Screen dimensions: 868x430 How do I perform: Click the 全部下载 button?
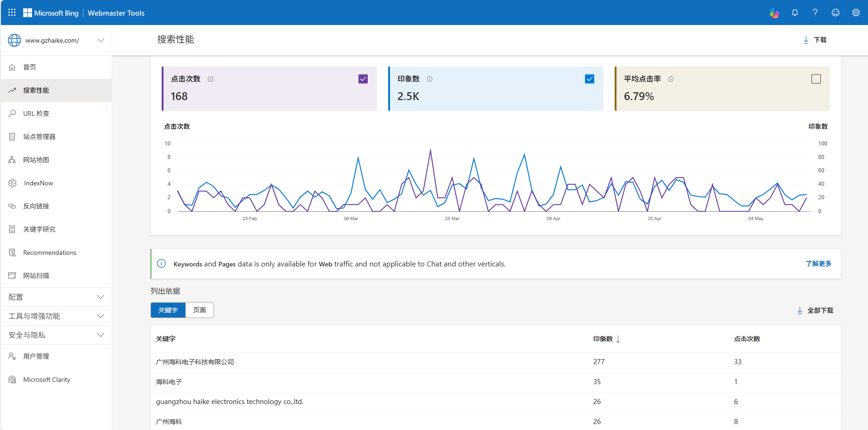point(815,310)
